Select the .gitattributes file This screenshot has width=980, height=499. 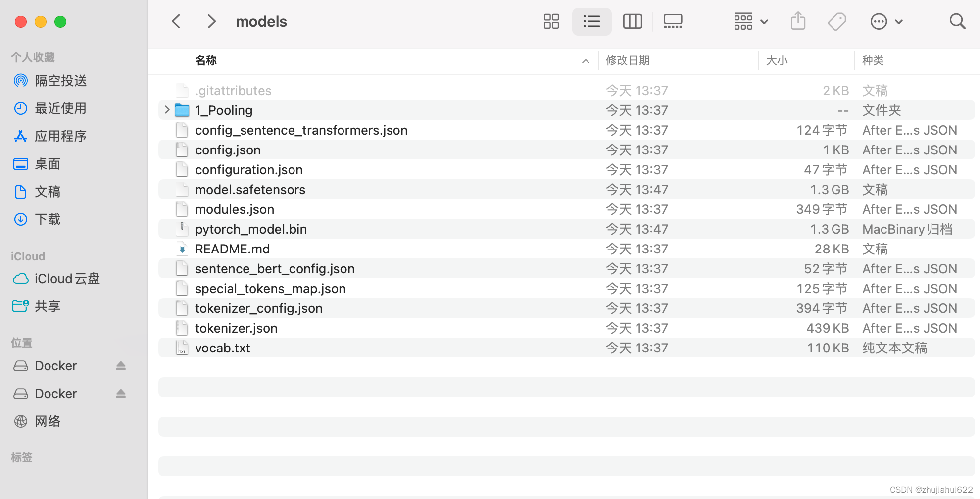[x=566, y=90]
